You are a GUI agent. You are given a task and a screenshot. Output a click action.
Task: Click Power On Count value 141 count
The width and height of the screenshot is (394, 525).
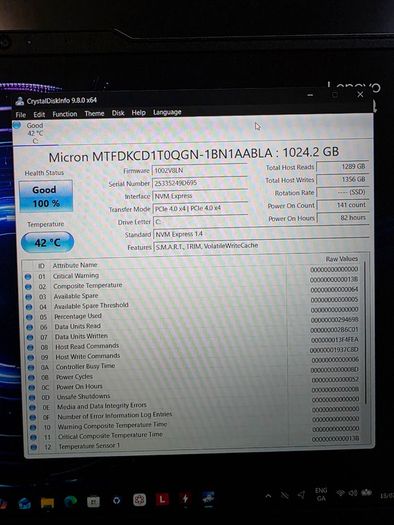pos(343,205)
